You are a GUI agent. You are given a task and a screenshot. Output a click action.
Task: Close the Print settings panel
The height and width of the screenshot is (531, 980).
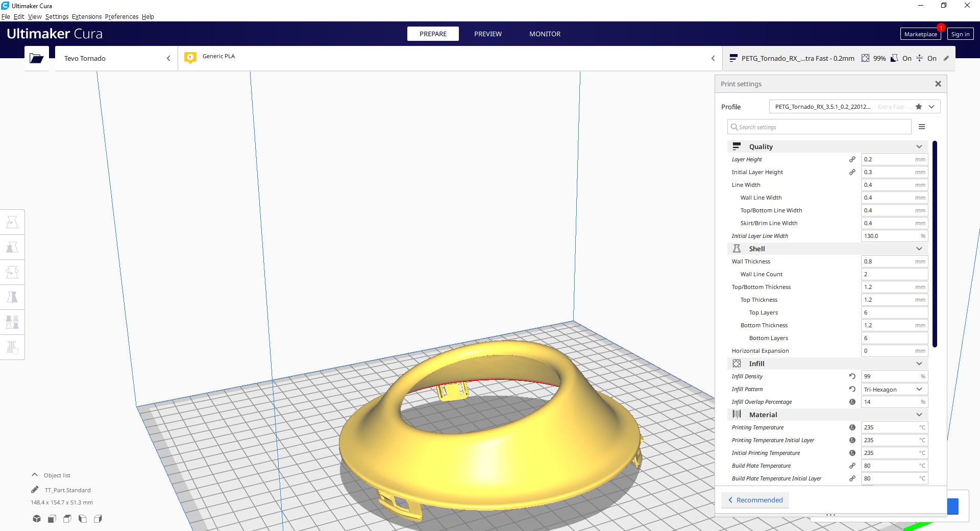pyautogui.click(x=938, y=84)
